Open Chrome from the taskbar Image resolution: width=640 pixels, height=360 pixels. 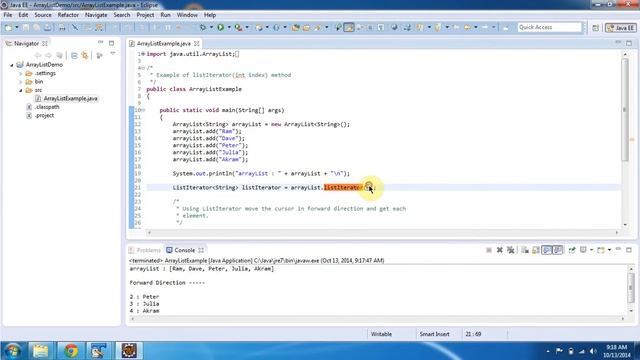pos(70,351)
